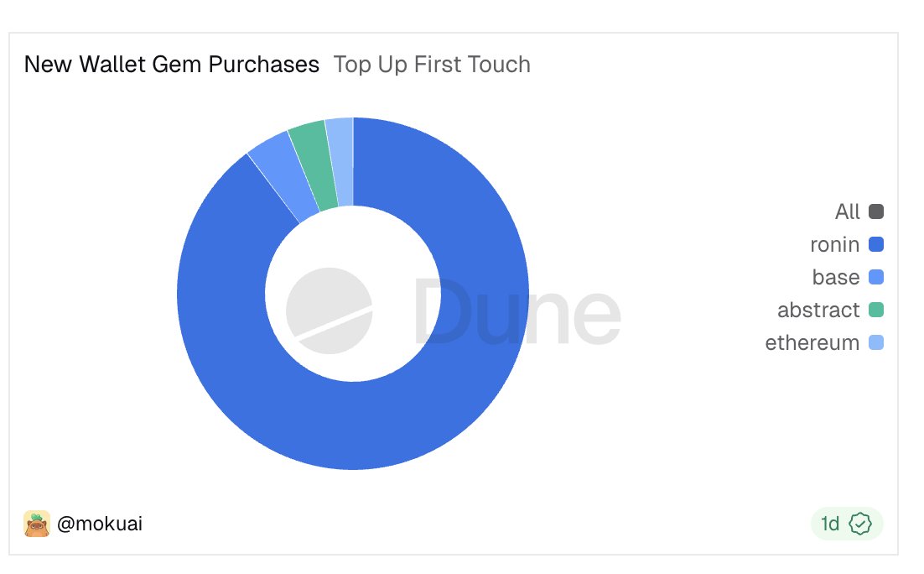Click the 1d data freshness label
The image size is (924, 574).
pyautogui.click(x=830, y=524)
